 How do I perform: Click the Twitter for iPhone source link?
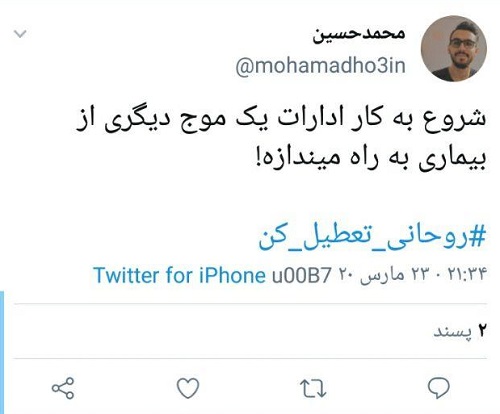[x=179, y=275]
